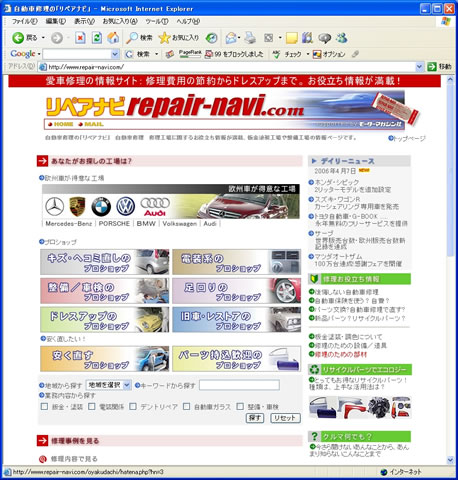Open the ファイル(F) menu
The image size is (458, 480).
click(x=24, y=21)
